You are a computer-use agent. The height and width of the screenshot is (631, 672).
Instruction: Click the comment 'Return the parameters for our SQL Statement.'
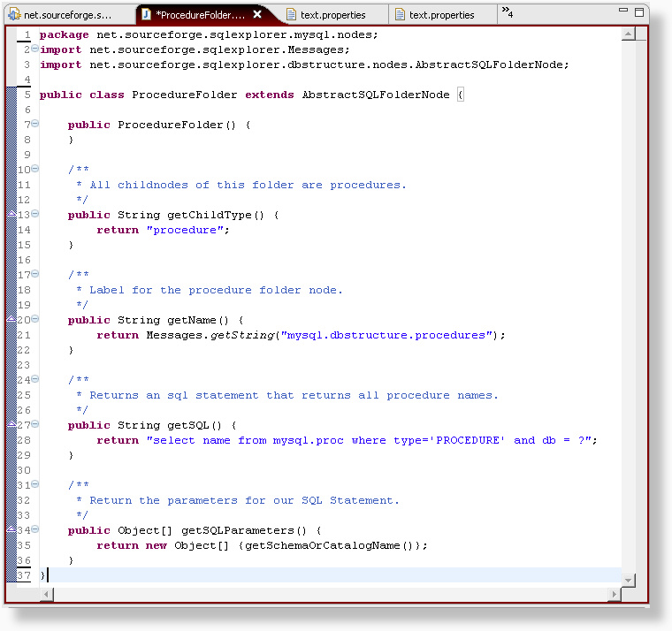tap(244, 500)
